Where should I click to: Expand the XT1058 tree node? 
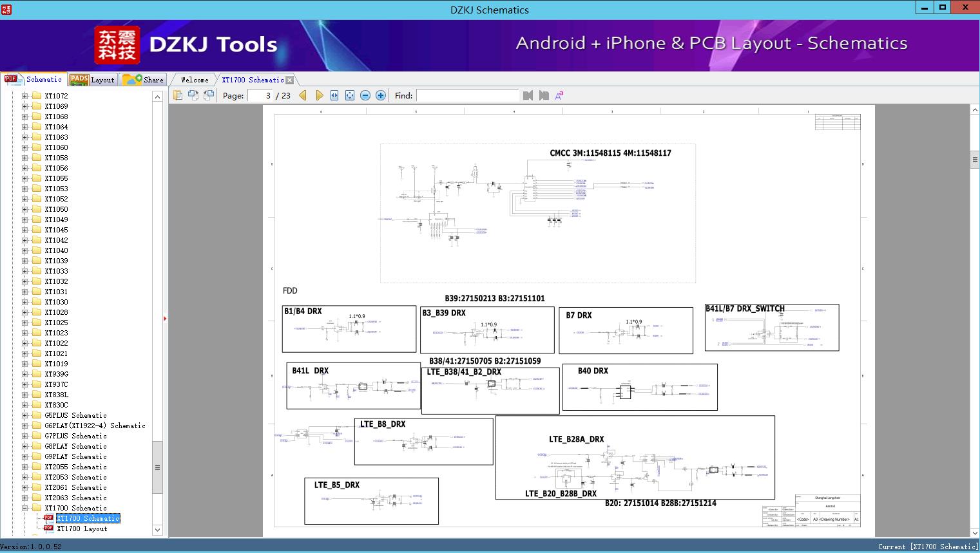tap(25, 158)
